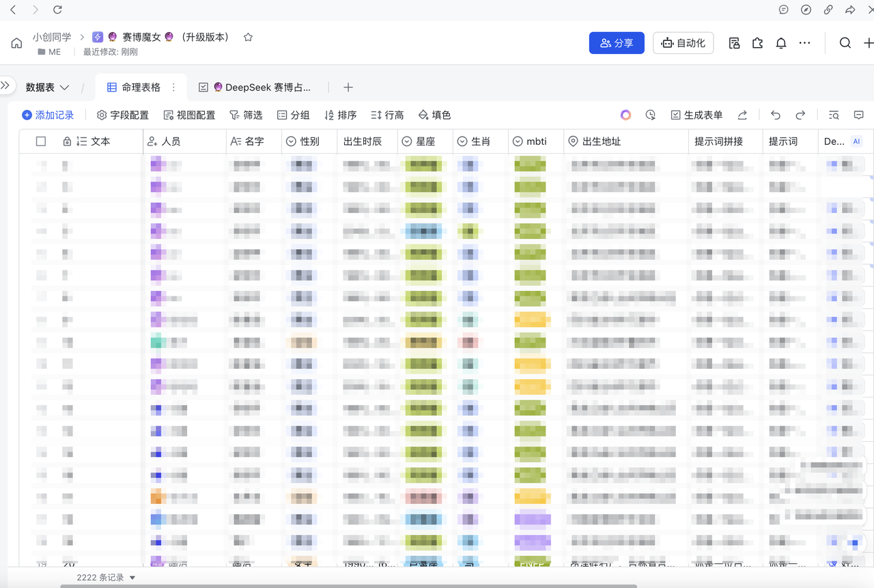
Task: Open notifications bell icon
Action: tap(781, 43)
